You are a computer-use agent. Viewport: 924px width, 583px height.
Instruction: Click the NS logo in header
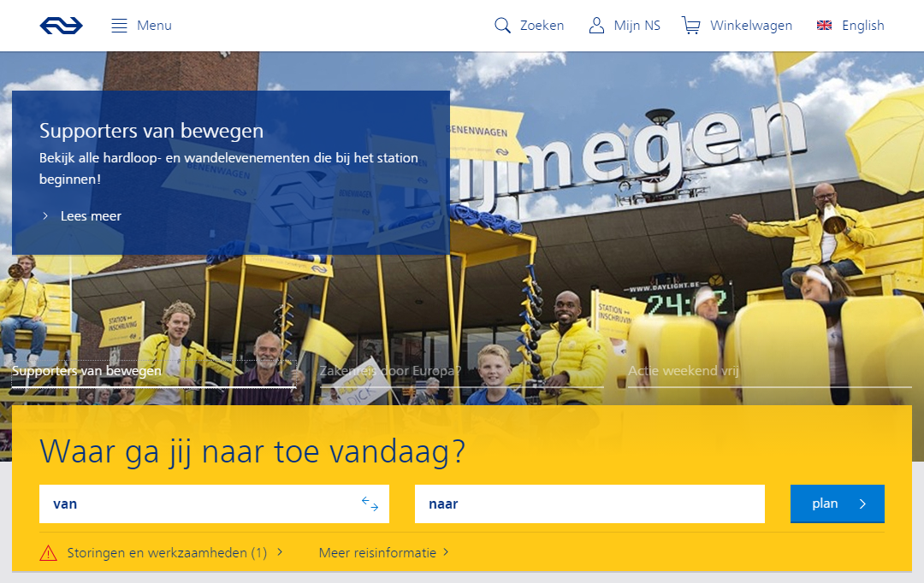62,26
